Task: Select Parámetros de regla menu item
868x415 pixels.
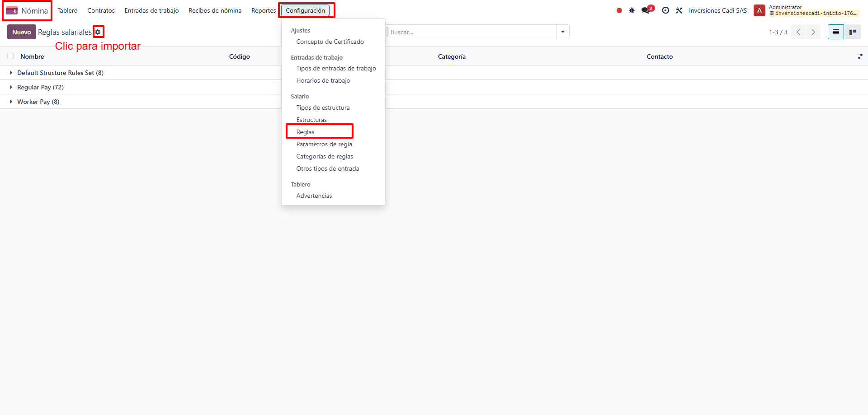Action: coord(324,144)
